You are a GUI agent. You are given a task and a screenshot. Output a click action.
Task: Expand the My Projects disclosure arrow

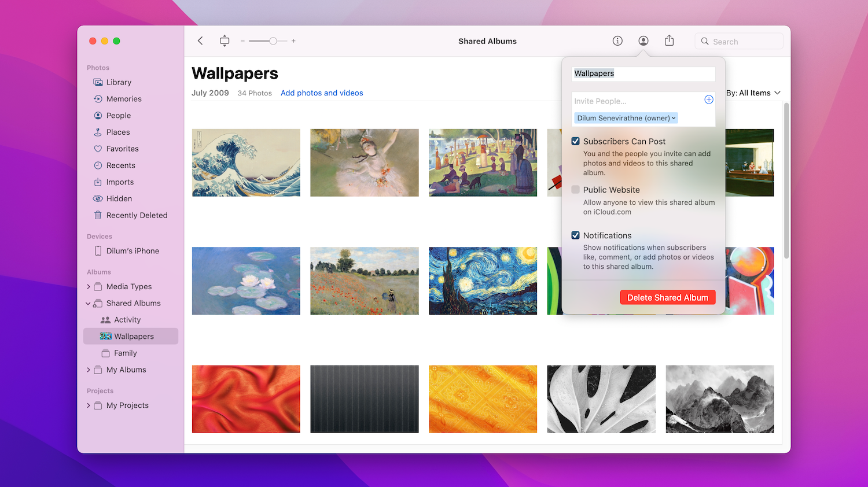point(88,405)
